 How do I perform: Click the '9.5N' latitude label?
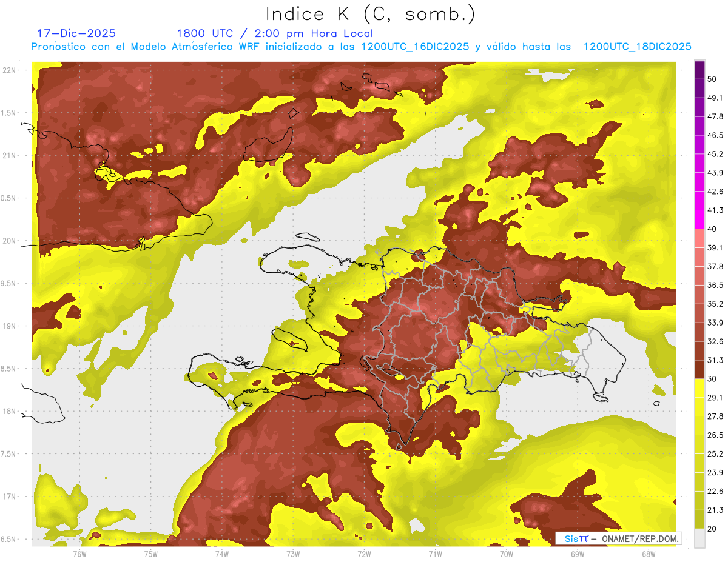pyautogui.click(x=9, y=283)
